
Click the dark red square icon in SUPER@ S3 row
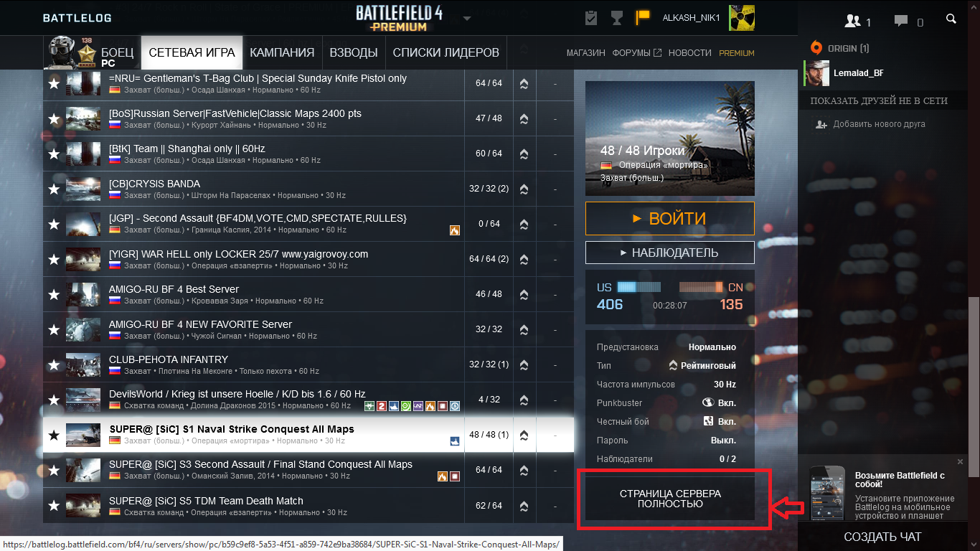pyautogui.click(x=454, y=476)
